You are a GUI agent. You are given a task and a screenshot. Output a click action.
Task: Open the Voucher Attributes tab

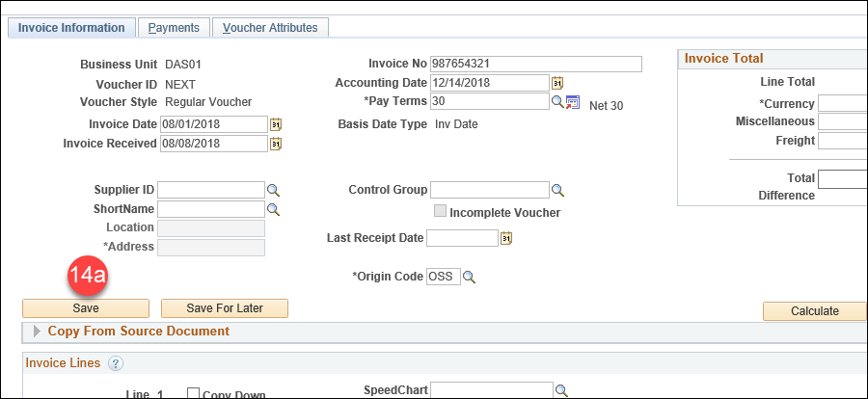[270, 28]
